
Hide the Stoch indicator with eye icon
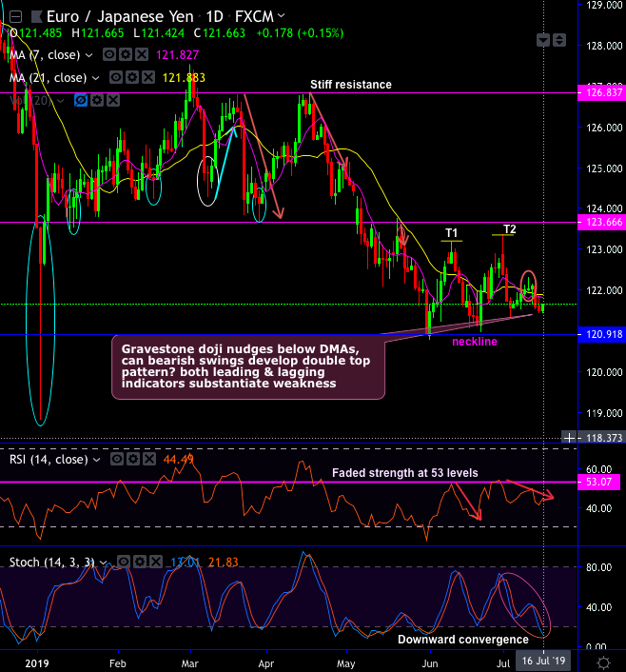click(124, 562)
